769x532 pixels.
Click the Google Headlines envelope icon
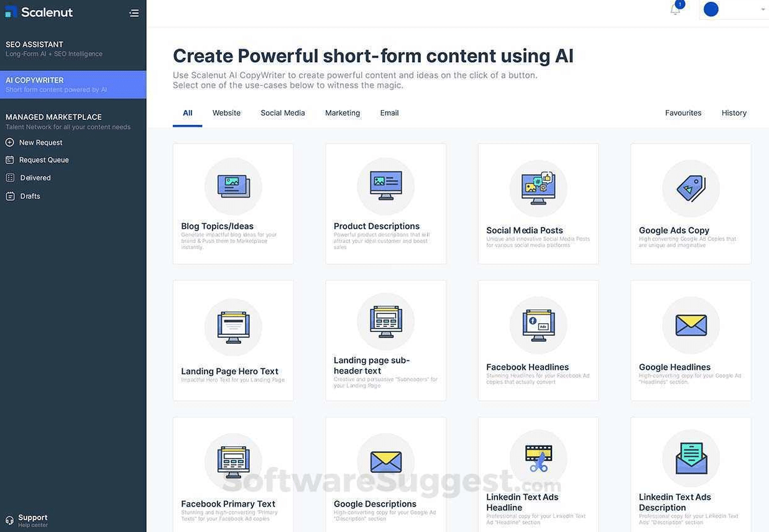(x=691, y=325)
